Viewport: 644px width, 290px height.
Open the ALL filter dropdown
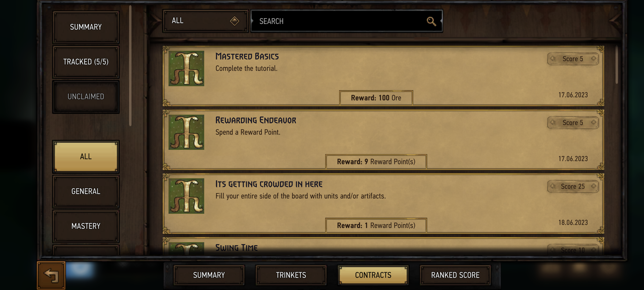pos(205,21)
